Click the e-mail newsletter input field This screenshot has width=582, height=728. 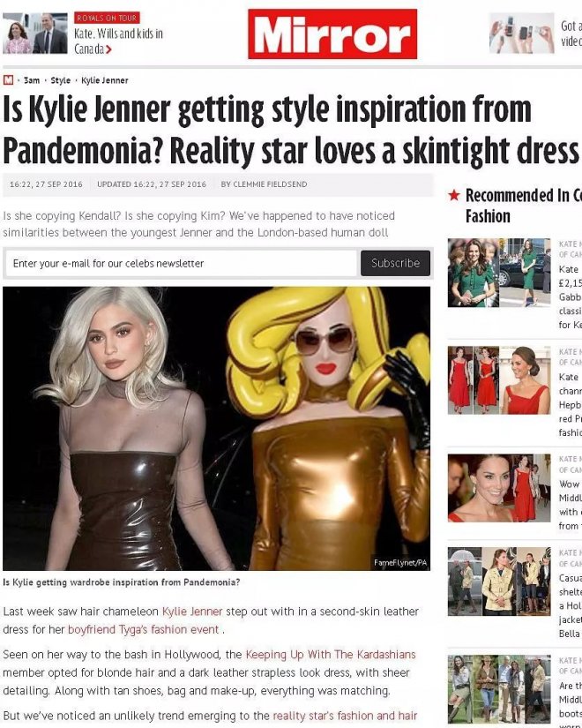181,263
